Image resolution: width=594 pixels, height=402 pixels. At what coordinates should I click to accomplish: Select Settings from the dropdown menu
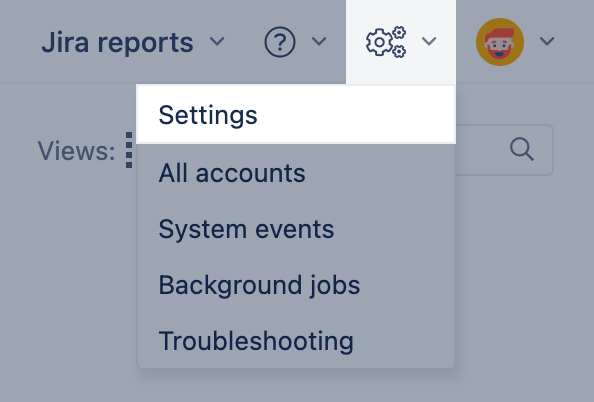296,115
